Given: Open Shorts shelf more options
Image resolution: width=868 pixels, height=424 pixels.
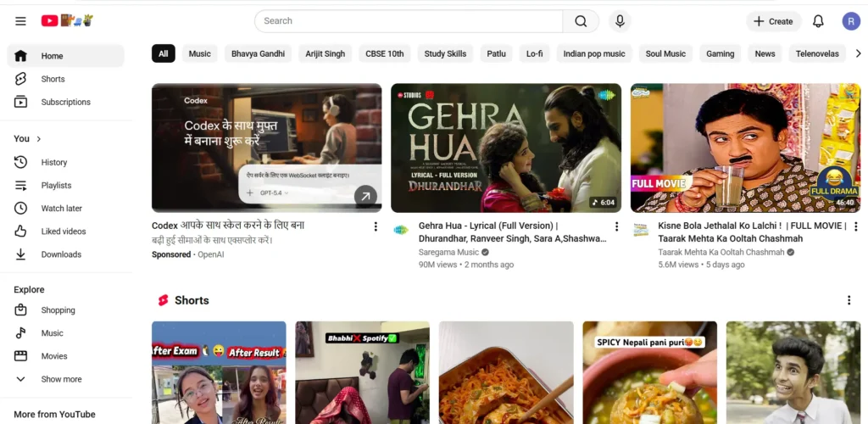Looking at the screenshot, I should pos(849,300).
